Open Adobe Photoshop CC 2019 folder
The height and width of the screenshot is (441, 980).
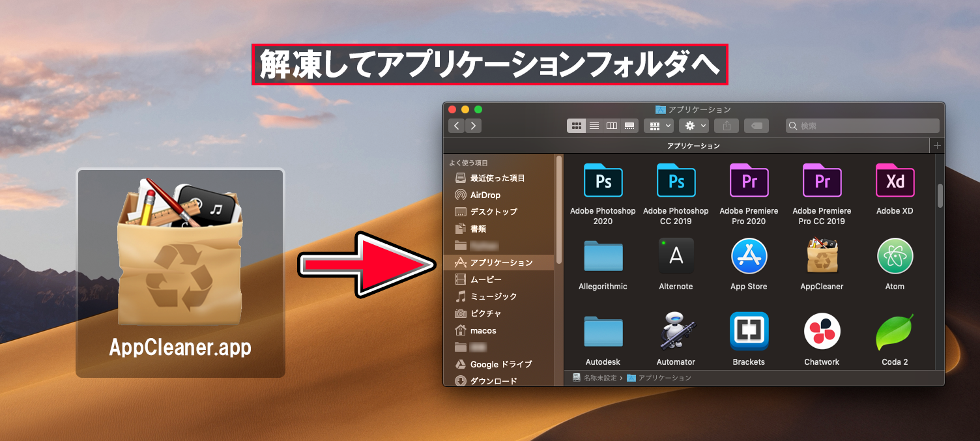676,180
